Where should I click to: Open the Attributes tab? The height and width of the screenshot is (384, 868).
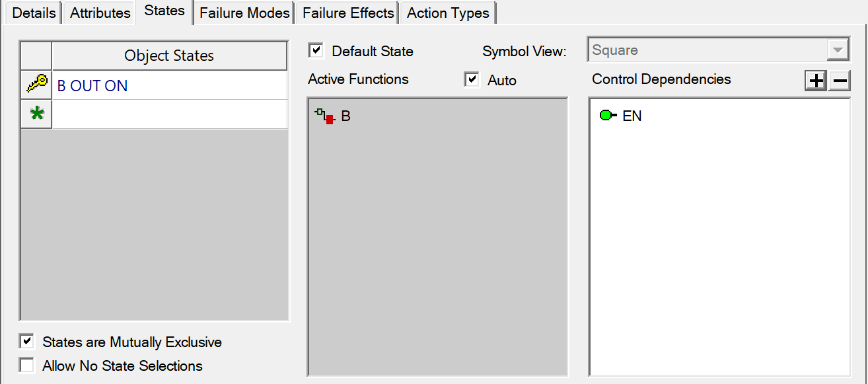[100, 13]
